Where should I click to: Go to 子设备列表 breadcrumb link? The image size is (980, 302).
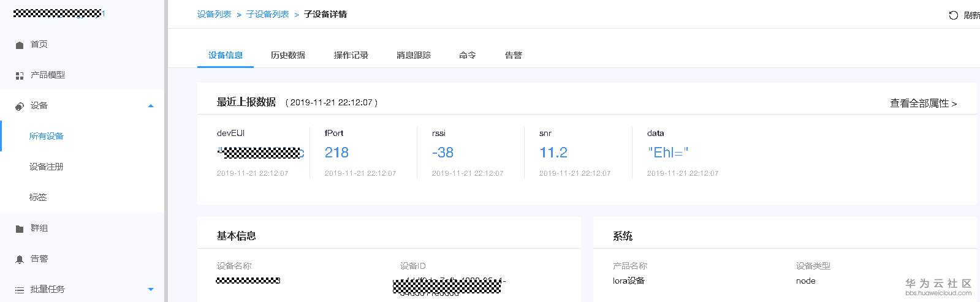pos(268,14)
